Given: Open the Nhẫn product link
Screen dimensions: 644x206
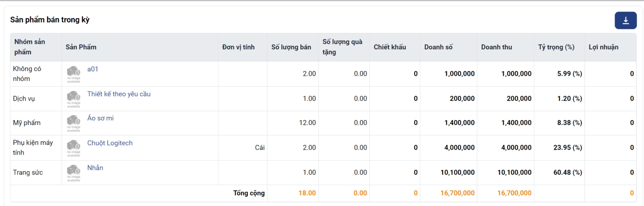Looking at the screenshot, I should point(95,168).
